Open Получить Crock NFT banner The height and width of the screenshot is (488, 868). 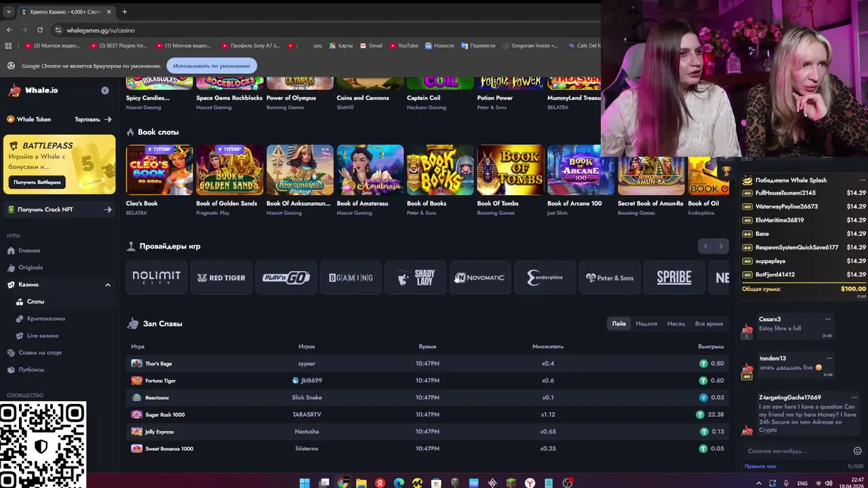point(59,209)
